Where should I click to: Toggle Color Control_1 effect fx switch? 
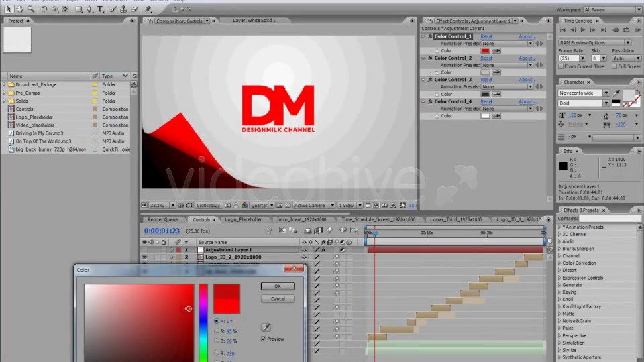[x=430, y=36]
